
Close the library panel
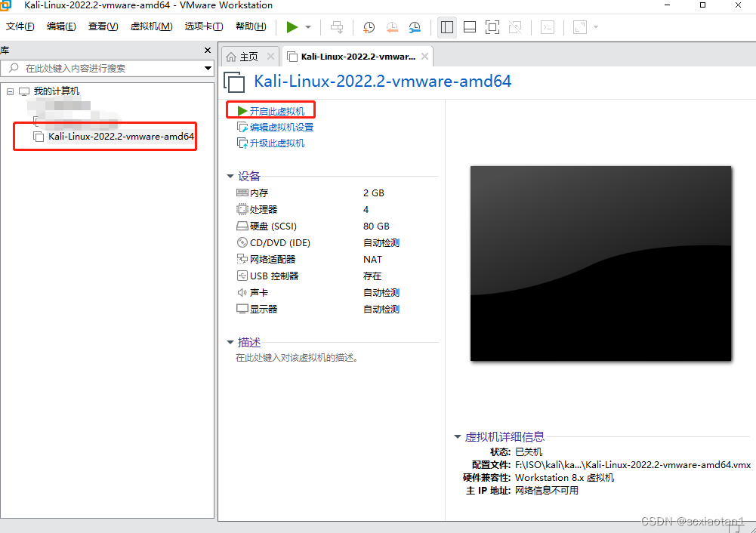point(208,50)
